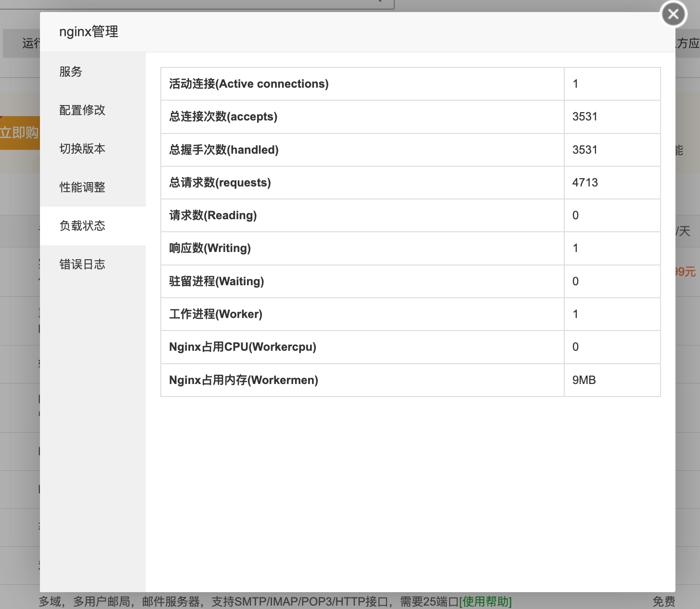The width and height of the screenshot is (700, 609).
Task: Click the 免费 text in background page
Action: pyautogui.click(x=664, y=601)
